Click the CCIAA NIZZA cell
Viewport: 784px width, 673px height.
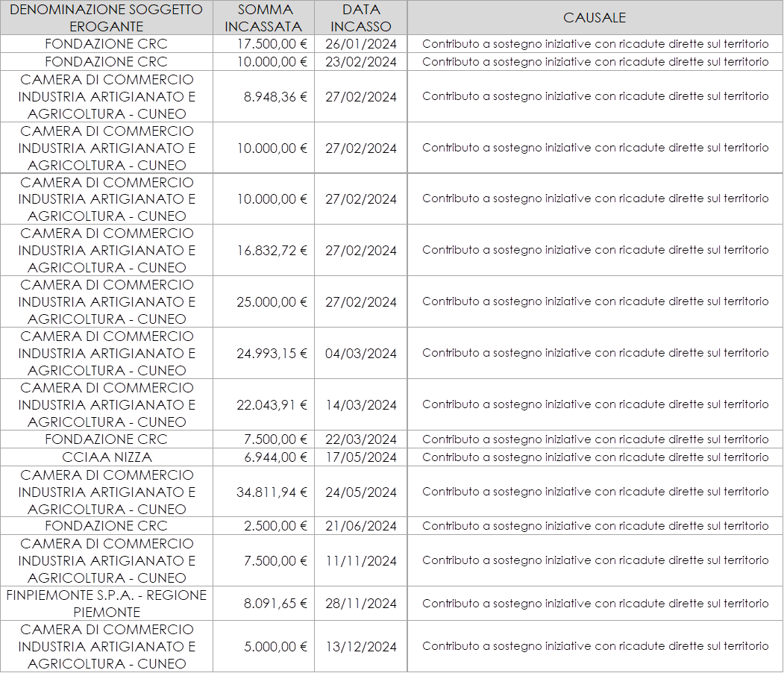click(x=106, y=457)
